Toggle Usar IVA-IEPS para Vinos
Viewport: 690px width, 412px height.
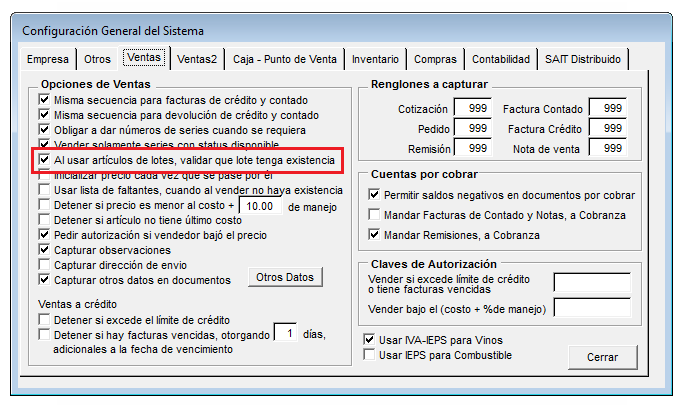click(369, 340)
